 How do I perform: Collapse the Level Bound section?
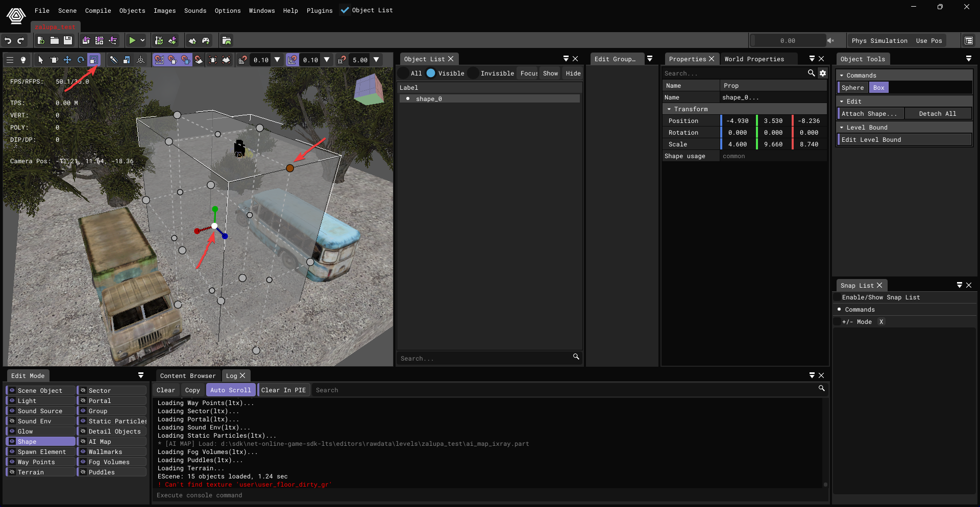coord(842,128)
